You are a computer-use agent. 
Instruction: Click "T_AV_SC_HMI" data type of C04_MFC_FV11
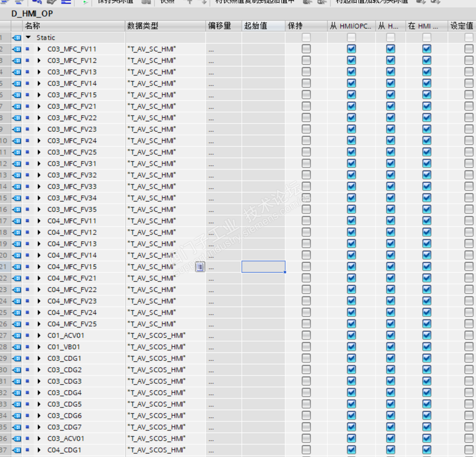152,221
